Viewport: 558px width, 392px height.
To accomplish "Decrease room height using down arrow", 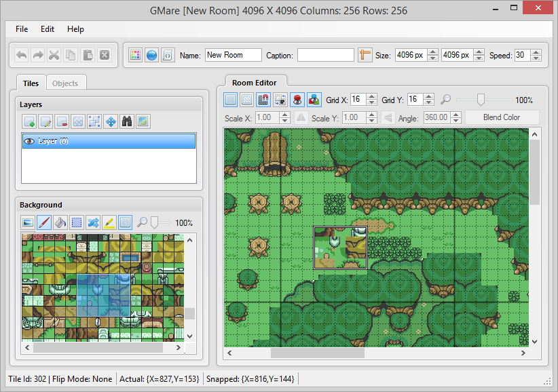I will click(x=479, y=58).
